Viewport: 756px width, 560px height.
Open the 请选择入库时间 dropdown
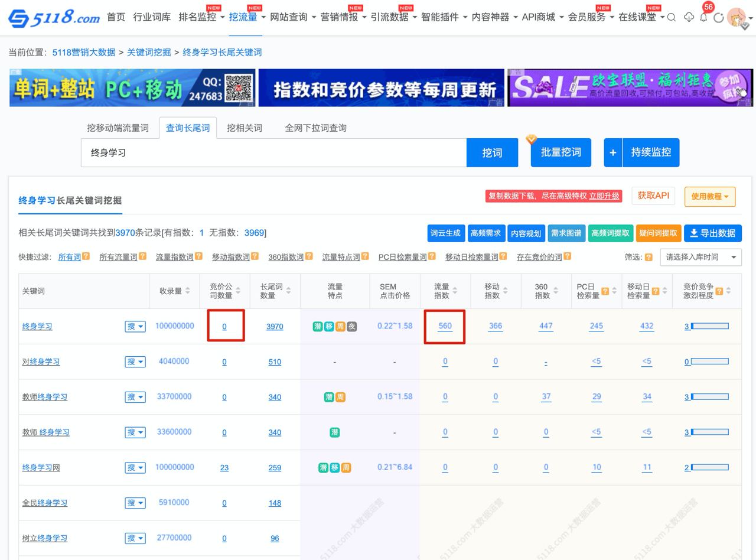700,257
